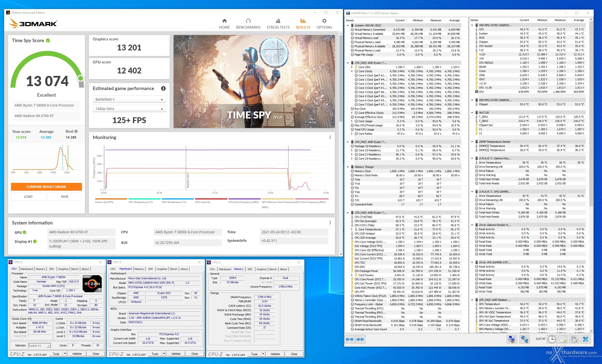Screen dimensions: 602x364
Task: Open Battlefield V game dropdown
Action: [x=129, y=99]
